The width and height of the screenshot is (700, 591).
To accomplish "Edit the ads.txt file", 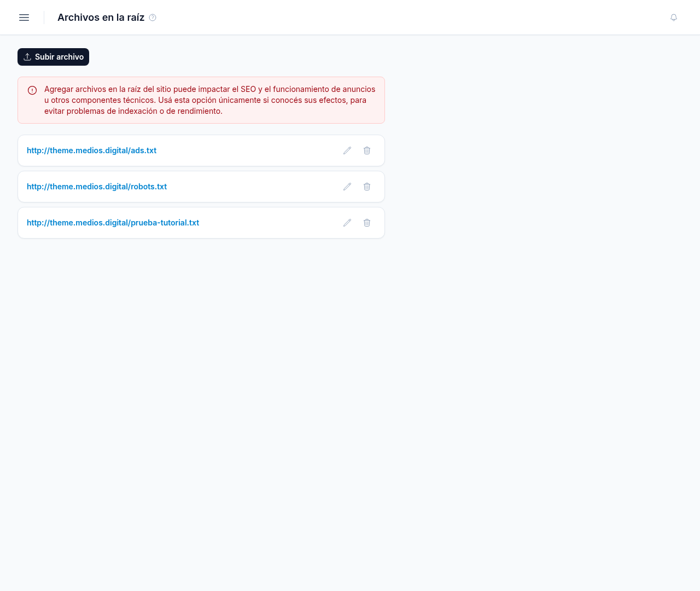I will (347, 150).
